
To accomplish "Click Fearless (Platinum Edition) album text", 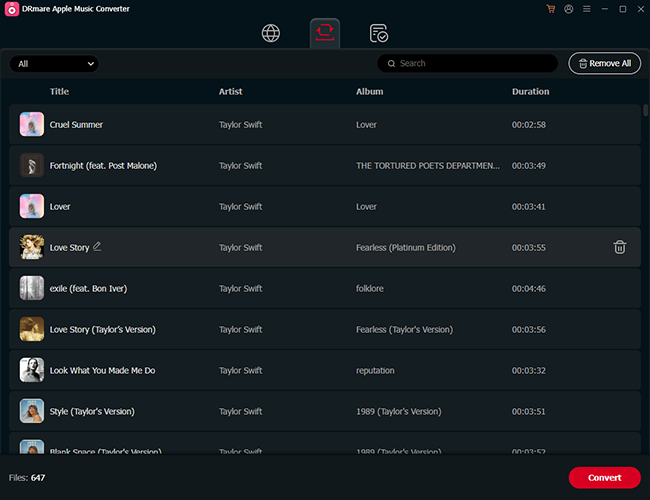I will tap(406, 248).
